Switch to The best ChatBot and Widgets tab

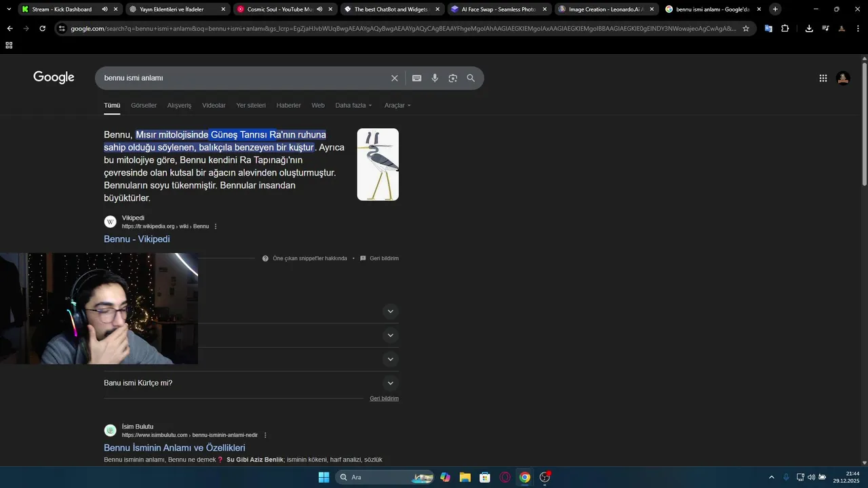point(391,9)
